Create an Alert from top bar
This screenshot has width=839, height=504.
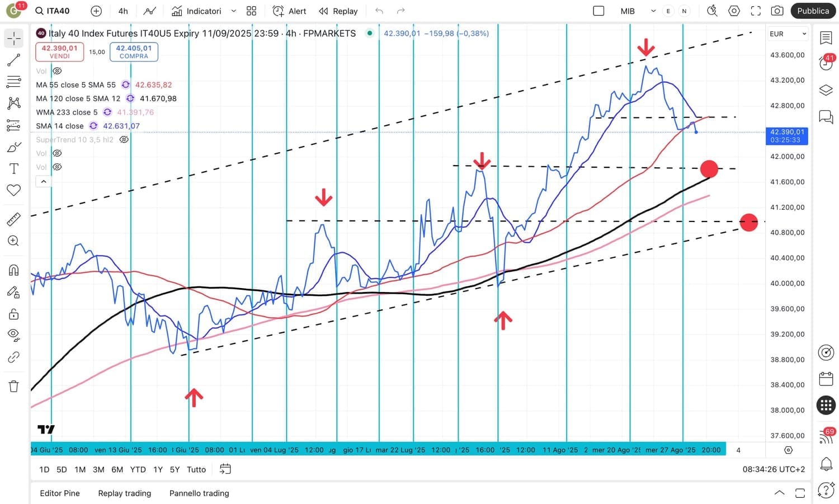(289, 11)
